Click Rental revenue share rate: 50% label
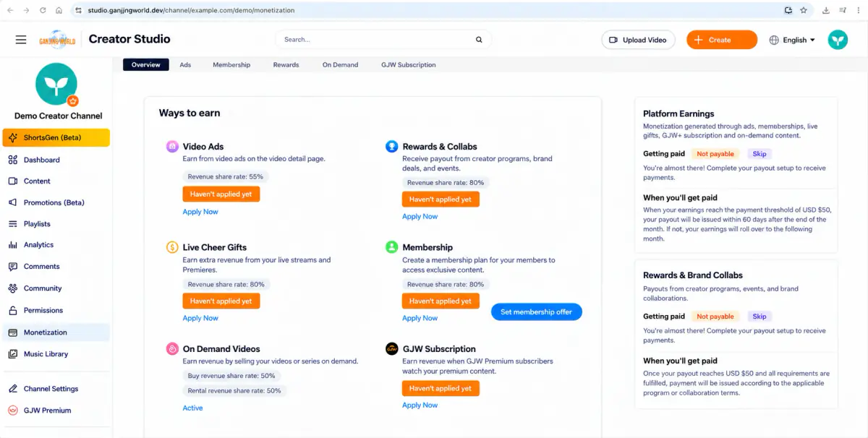 click(x=234, y=390)
